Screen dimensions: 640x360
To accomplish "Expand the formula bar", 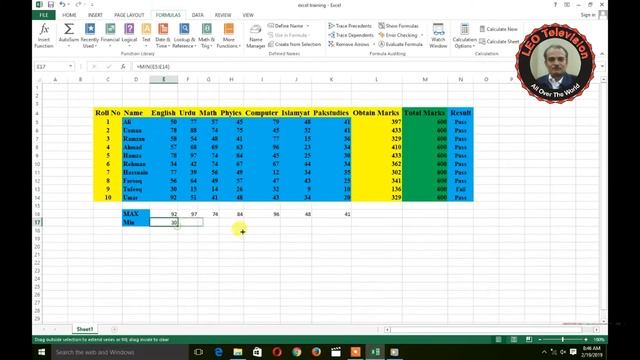I will (x=602, y=67).
